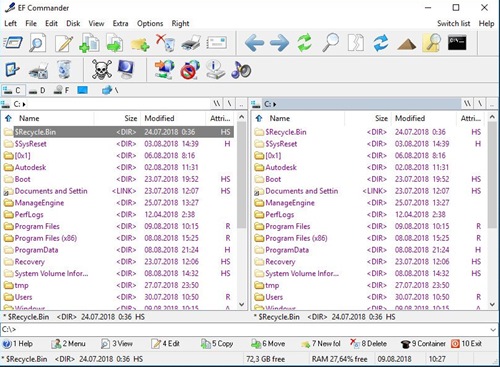This screenshot has height=367, width=500.
Task: Select Users folder in right panel
Action: (x=369, y=297)
